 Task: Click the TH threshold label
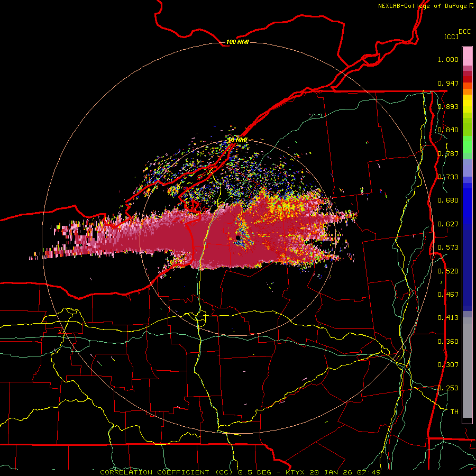(x=454, y=412)
